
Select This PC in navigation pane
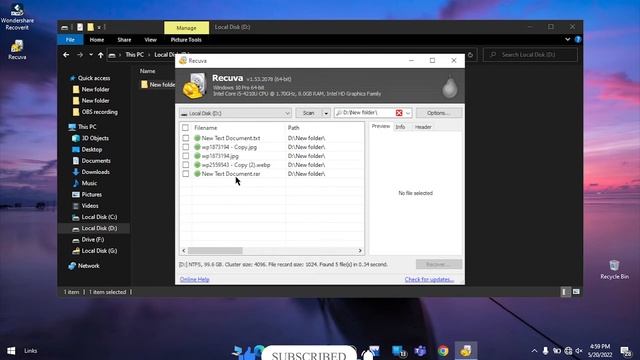click(87, 127)
